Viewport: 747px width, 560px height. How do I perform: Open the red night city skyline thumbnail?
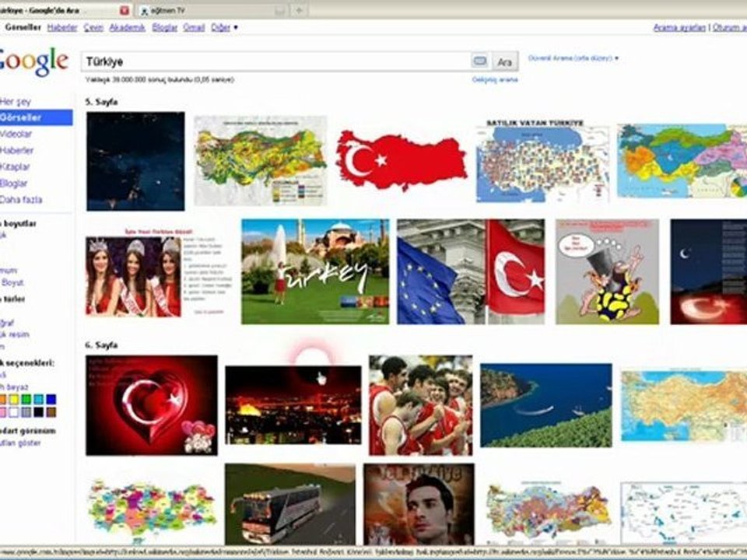coord(293,405)
